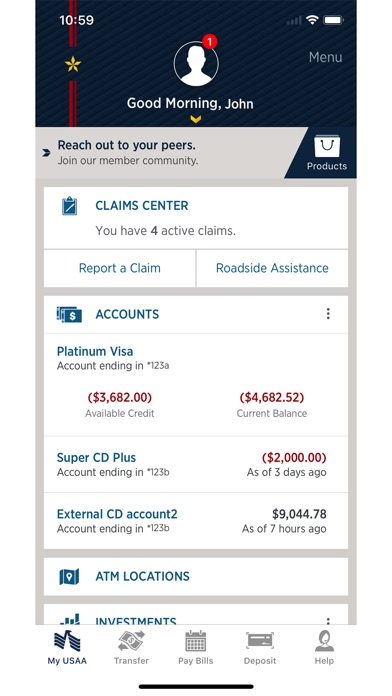Open Transfer in the bottom bar
The height and width of the screenshot is (696, 392).
[x=131, y=648]
